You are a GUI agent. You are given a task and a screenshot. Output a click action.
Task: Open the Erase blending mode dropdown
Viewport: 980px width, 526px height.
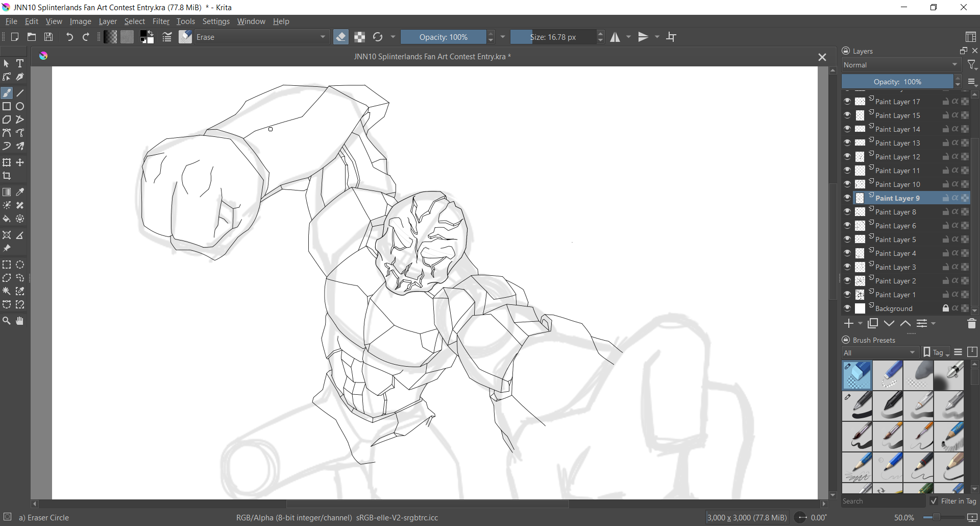pos(261,37)
